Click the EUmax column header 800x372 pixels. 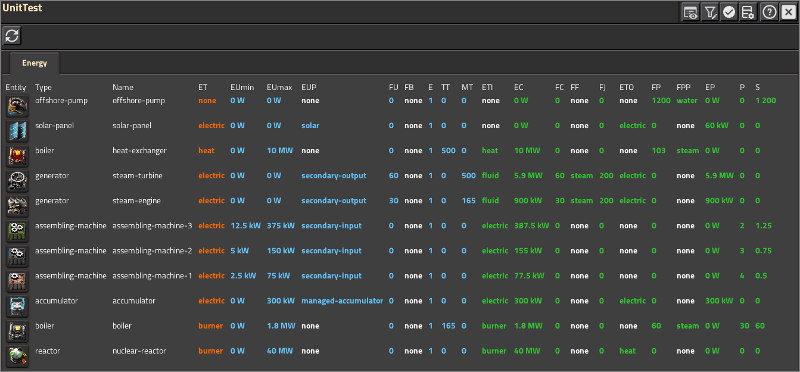point(280,87)
